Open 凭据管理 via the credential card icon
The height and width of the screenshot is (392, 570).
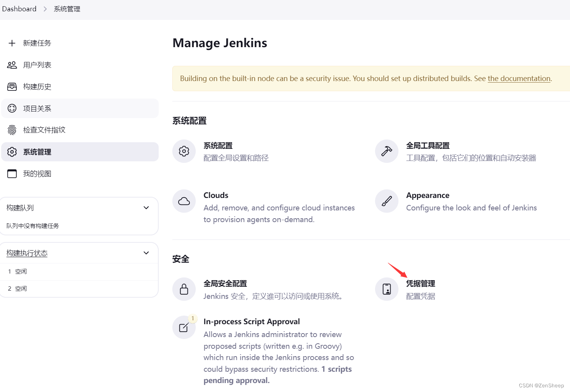[387, 289]
